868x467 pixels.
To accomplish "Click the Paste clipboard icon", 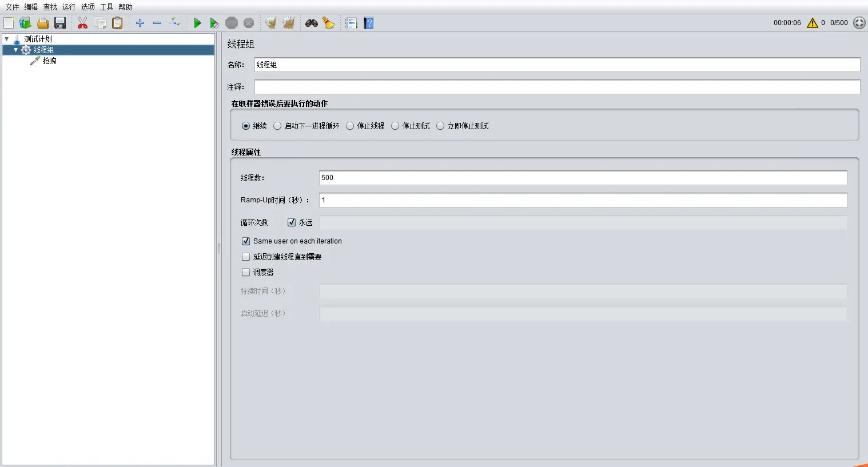I will point(117,23).
